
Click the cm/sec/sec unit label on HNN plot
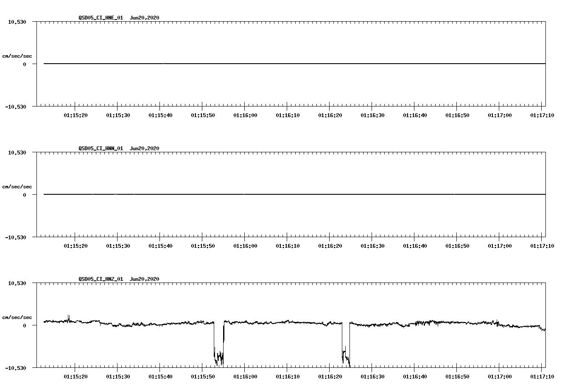pyautogui.click(x=17, y=187)
